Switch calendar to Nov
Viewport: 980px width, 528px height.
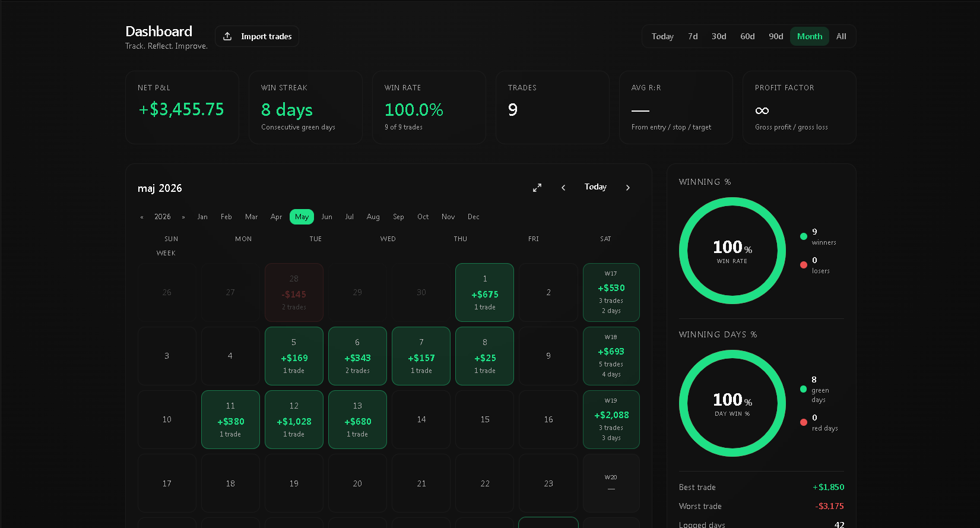coord(448,217)
